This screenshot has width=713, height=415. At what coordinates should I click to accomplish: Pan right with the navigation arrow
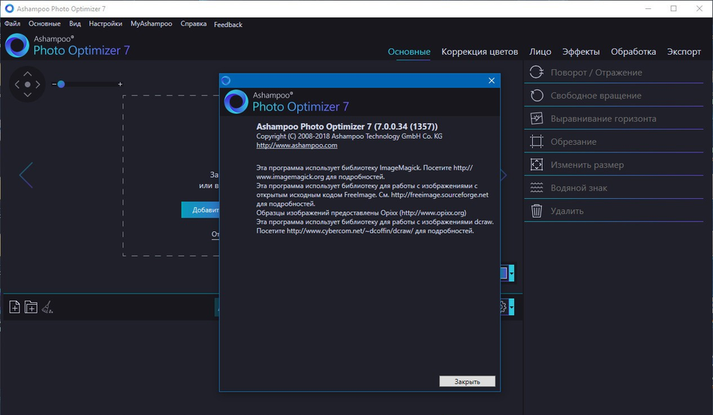38,84
